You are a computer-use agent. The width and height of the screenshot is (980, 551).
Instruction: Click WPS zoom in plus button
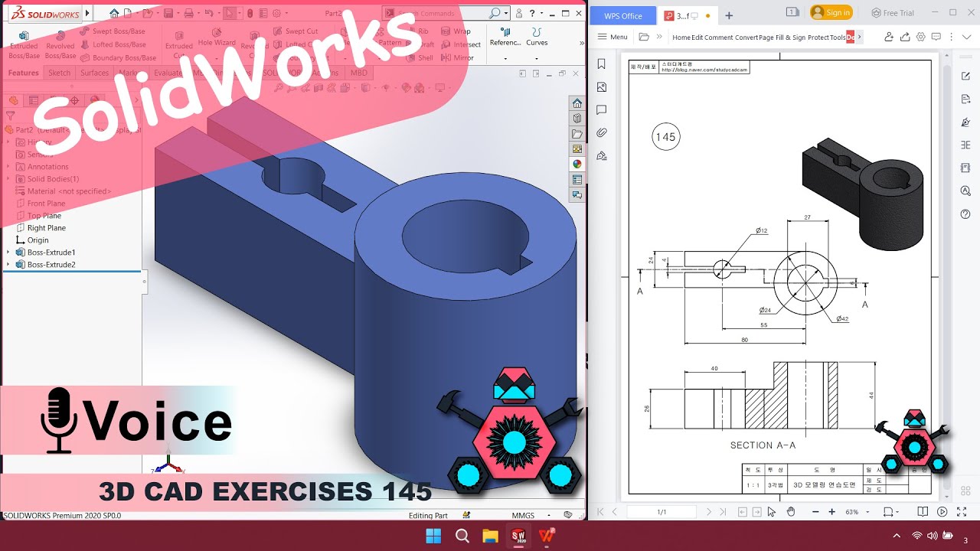[x=832, y=511]
